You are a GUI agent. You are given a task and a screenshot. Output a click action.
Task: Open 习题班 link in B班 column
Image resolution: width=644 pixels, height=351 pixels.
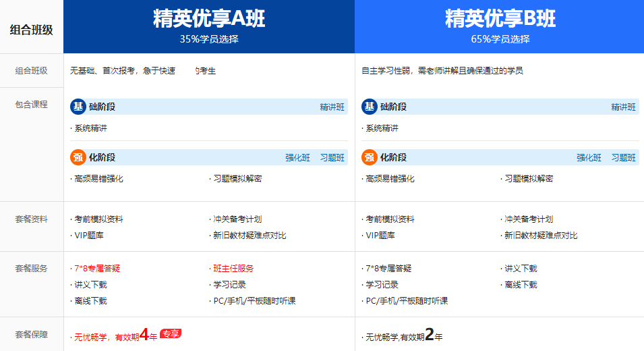coord(623,157)
